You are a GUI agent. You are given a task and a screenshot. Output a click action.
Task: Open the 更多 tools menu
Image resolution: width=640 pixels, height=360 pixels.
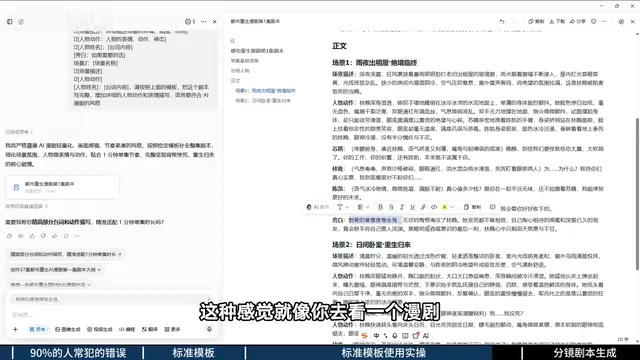coord(172,329)
